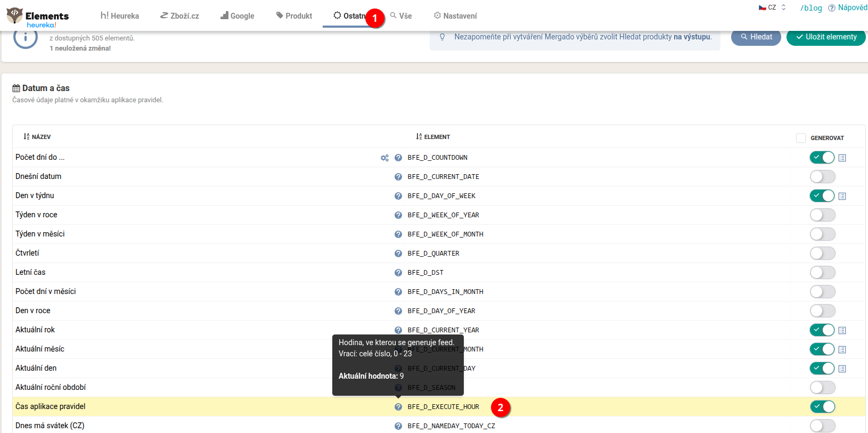Image resolution: width=868 pixels, height=433 pixels.
Task: Click the Elements heureka logo
Action: [x=38, y=18]
